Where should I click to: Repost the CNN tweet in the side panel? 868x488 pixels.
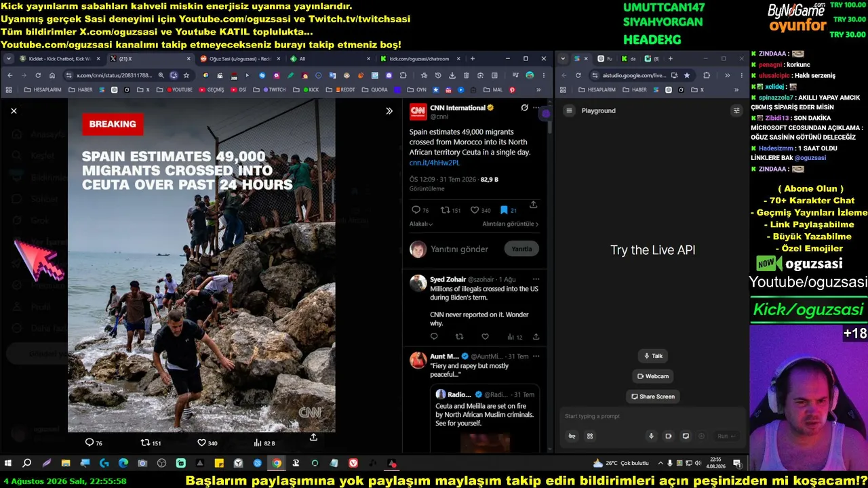click(446, 210)
